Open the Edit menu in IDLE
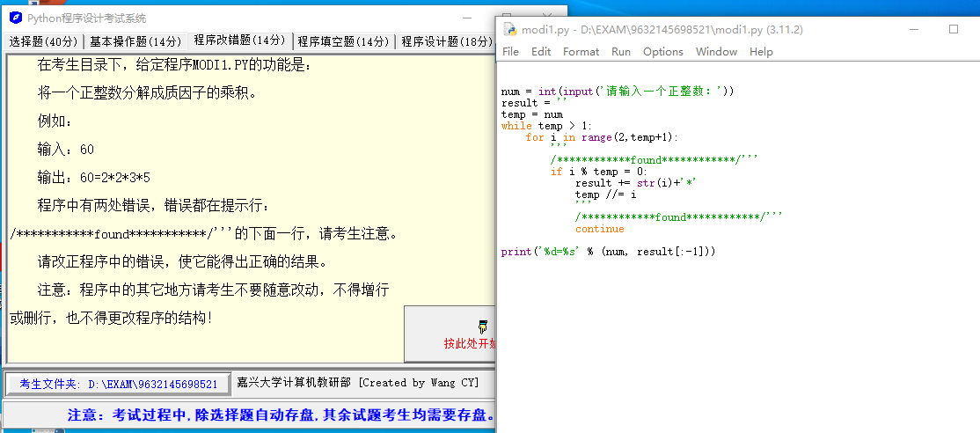The image size is (980, 433). tap(541, 52)
